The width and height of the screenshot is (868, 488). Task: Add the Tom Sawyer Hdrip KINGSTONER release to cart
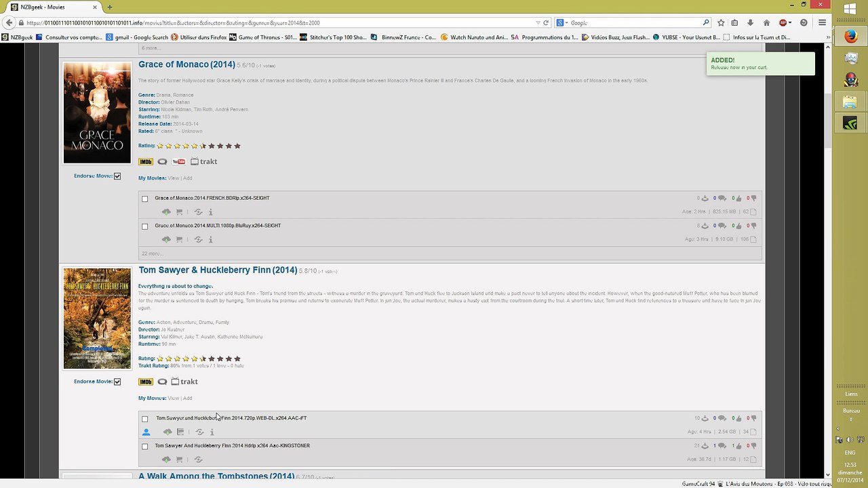pos(179,460)
